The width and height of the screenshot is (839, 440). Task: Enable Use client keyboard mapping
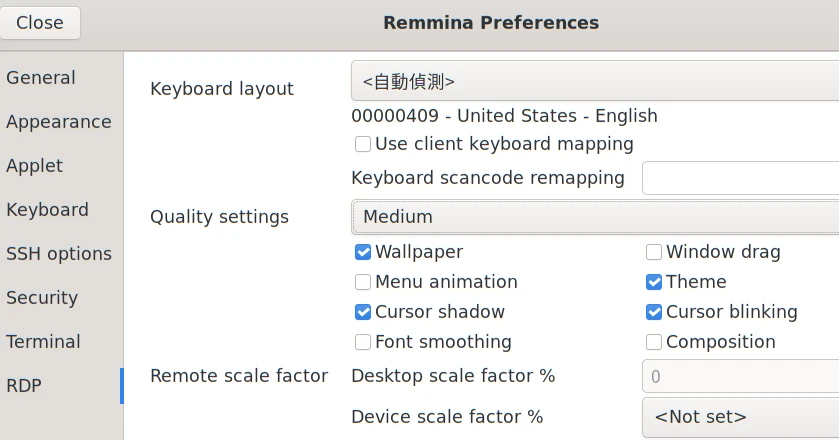pos(363,144)
